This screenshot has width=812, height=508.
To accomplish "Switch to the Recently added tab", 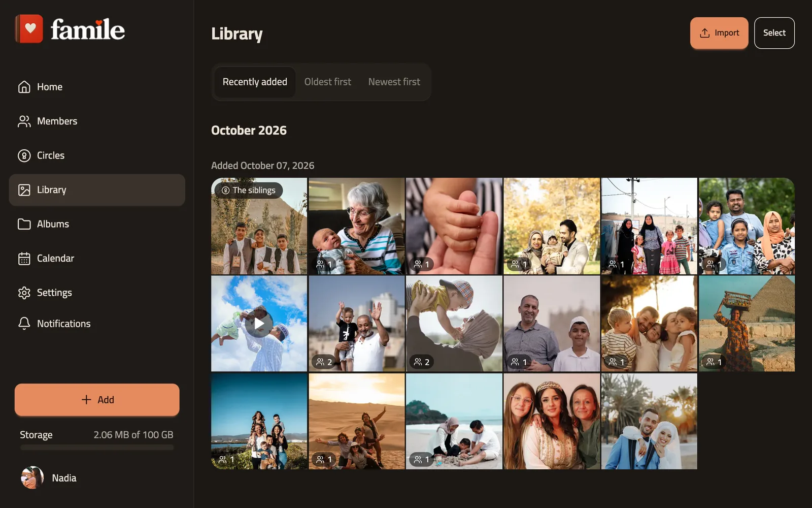I will coord(255,82).
